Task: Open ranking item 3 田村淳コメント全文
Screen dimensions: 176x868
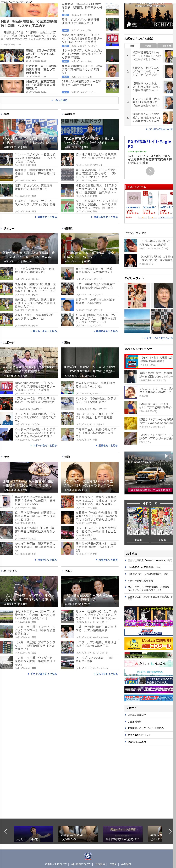Action: point(149,87)
